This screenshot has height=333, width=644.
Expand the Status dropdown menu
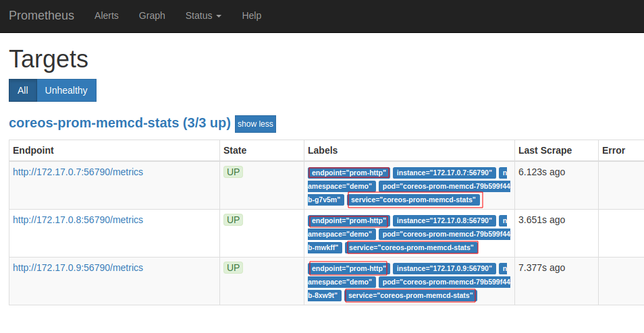pyautogui.click(x=203, y=16)
